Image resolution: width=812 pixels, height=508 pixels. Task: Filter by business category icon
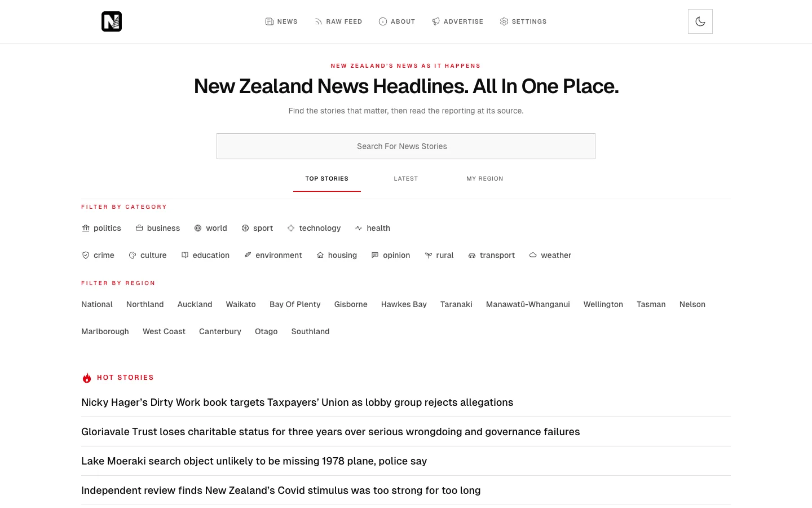[139, 228]
